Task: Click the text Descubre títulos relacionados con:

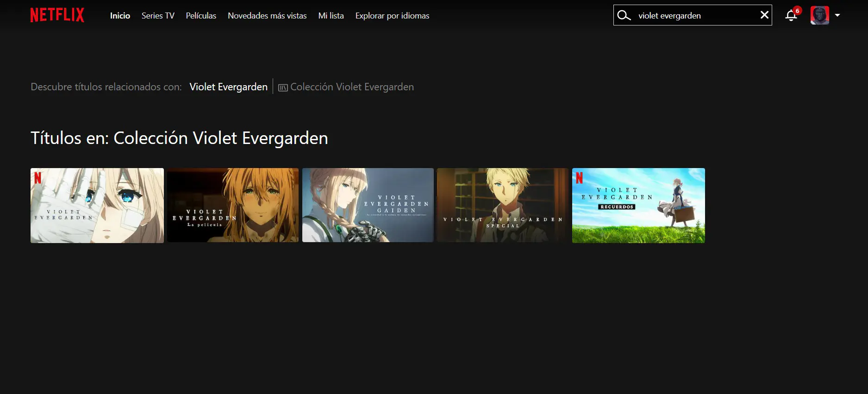Action: click(x=106, y=87)
